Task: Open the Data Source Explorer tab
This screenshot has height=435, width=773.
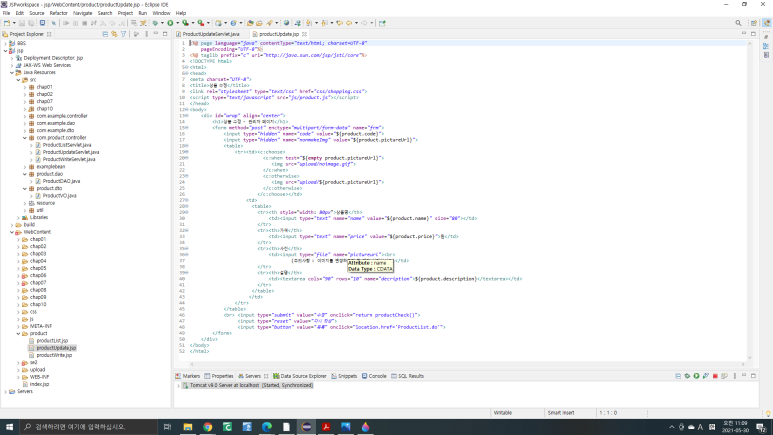Action: [x=300, y=376]
